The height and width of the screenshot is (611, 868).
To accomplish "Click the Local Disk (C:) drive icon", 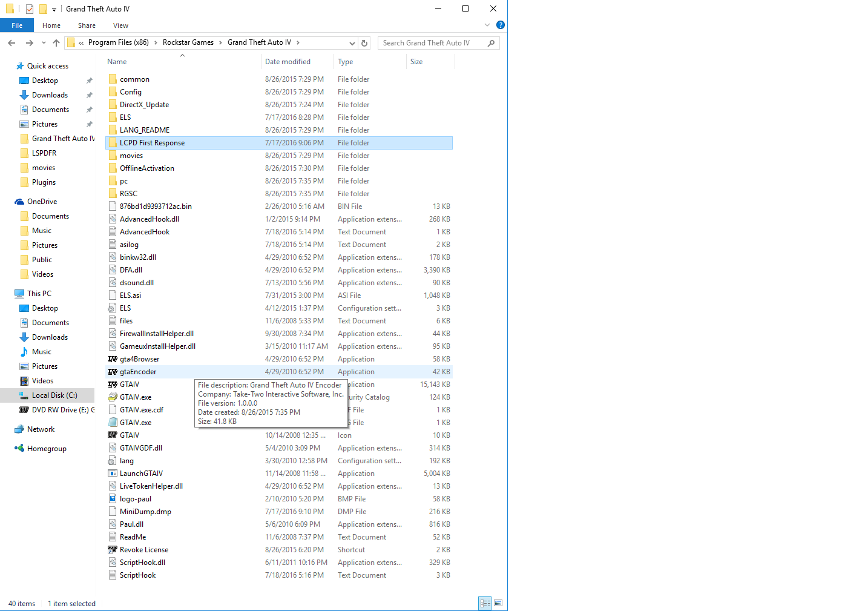I will [x=24, y=395].
